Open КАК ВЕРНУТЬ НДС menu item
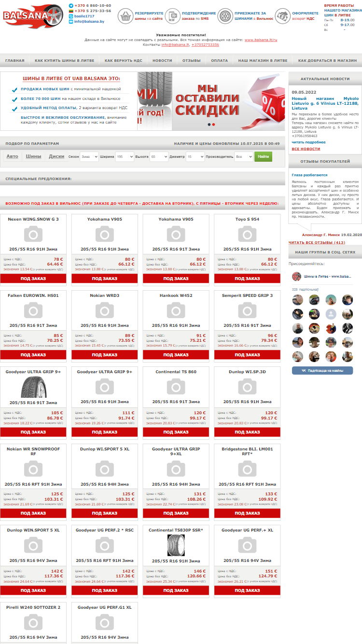362x644 pixels. tap(124, 60)
